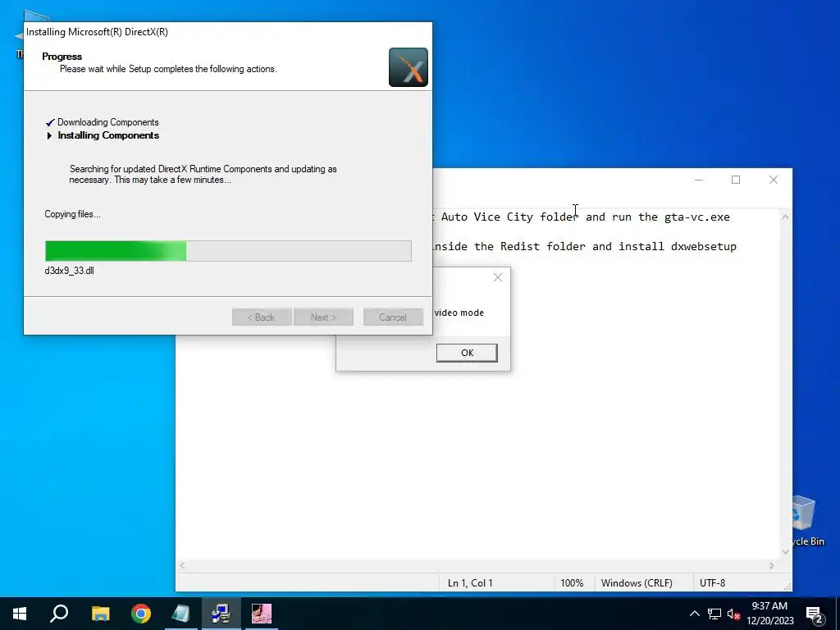Click the 'Copying files...' status text
The width and height of the screenshot is (840, 630).
(72, 214)
